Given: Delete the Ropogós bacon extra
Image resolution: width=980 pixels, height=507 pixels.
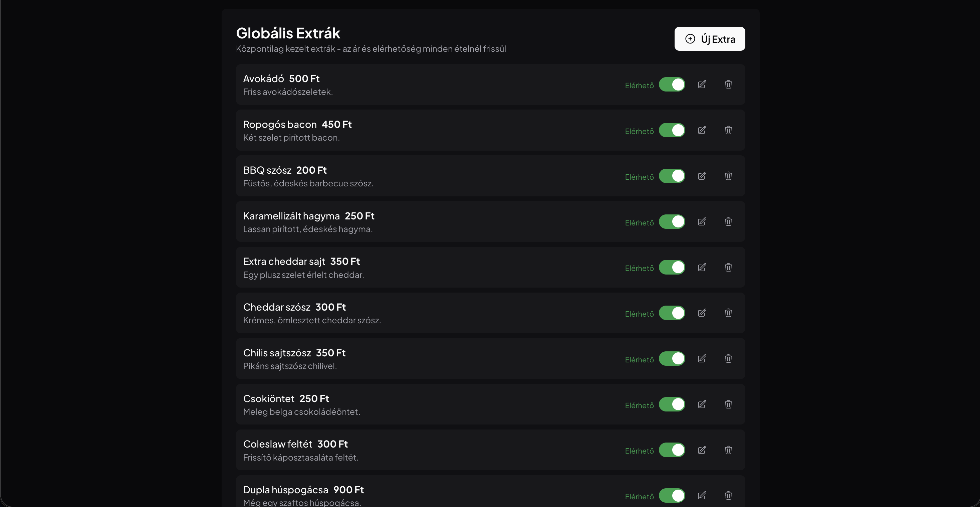Looking at the screenshot, I should pos(728,130).
